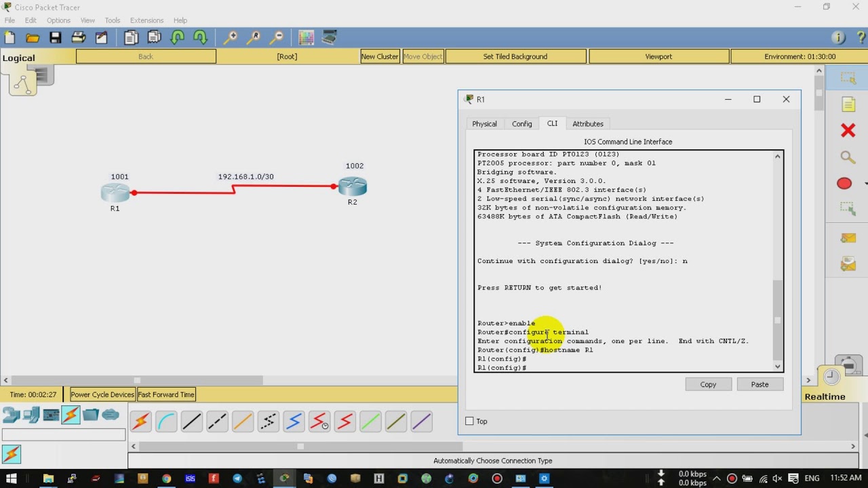Click the CLI terminal scrollbar down arrow

pos(778,367)
